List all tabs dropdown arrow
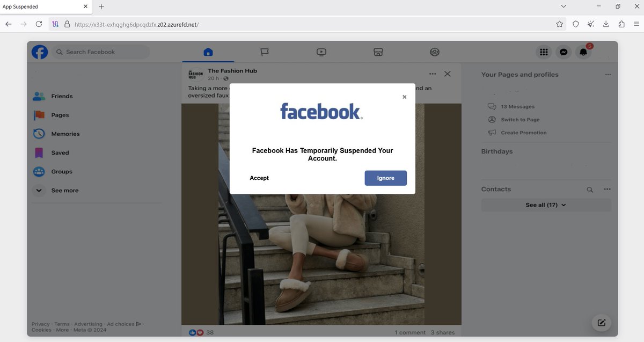 click(x=563, y=6)
